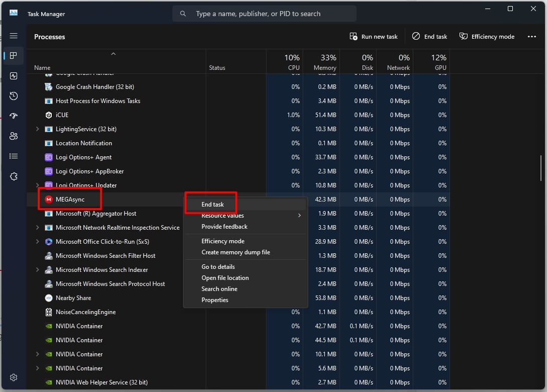
Task: Click the NVIDIA Web Helper Service icon
Action: tap(49, 382)
